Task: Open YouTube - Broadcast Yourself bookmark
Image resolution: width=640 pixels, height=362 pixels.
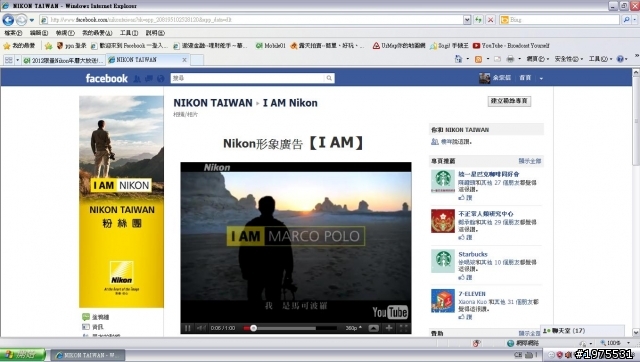Action: (x=511, y=46)
